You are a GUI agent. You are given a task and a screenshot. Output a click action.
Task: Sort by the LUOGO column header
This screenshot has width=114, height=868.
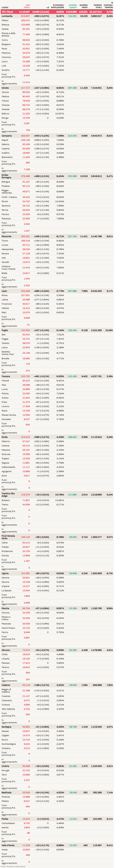click(x=5, y=7)
